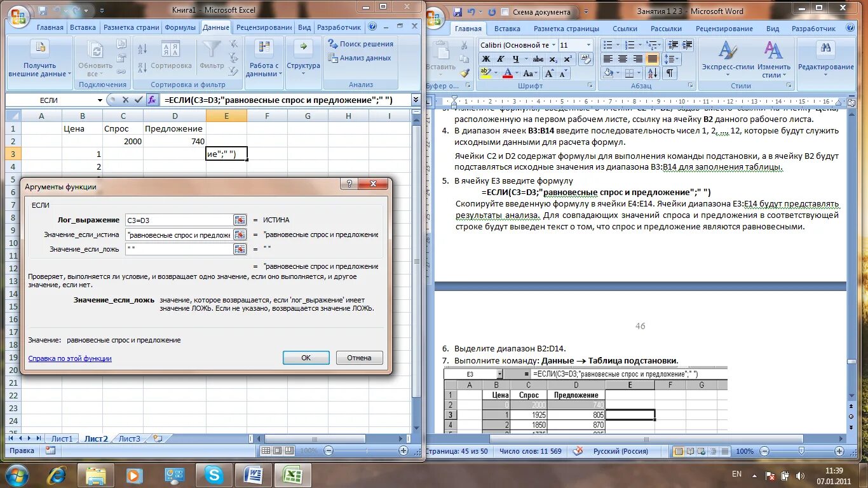Click the Insert Function fx button in Excel
The image size is (868, 488).
click(152, 100)
